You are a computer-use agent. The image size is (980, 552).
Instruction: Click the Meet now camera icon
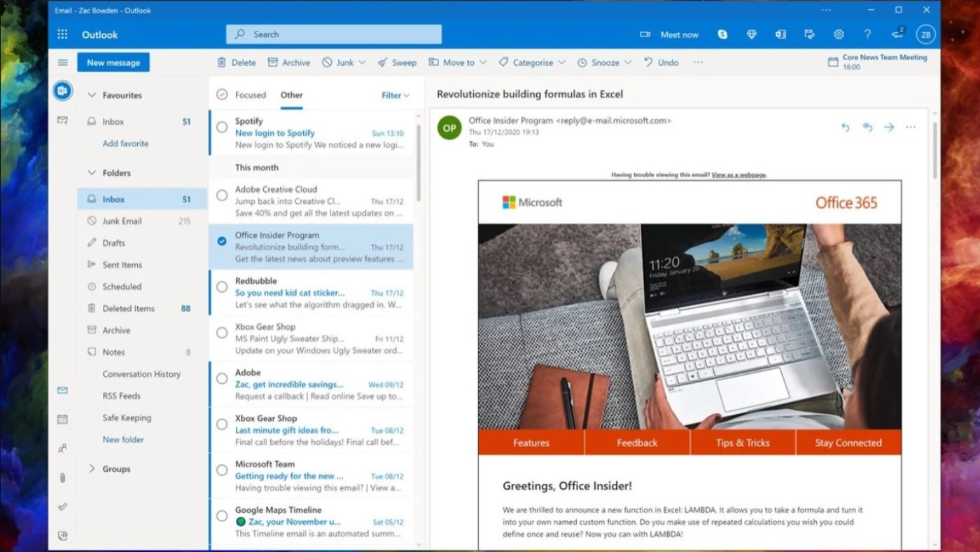[x=645, y=34]
